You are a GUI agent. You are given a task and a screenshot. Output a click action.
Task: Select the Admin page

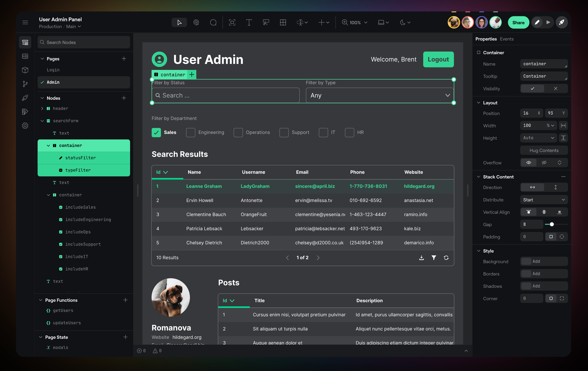coord(84,82)
